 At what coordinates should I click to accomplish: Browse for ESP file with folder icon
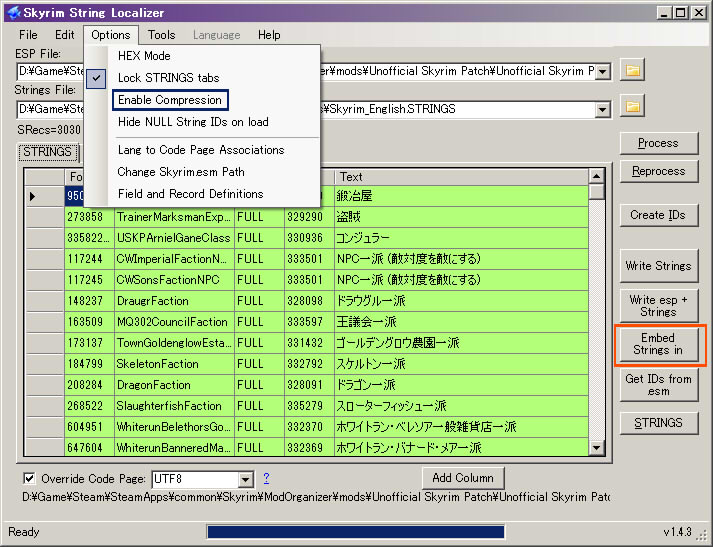tap(633, 70)
